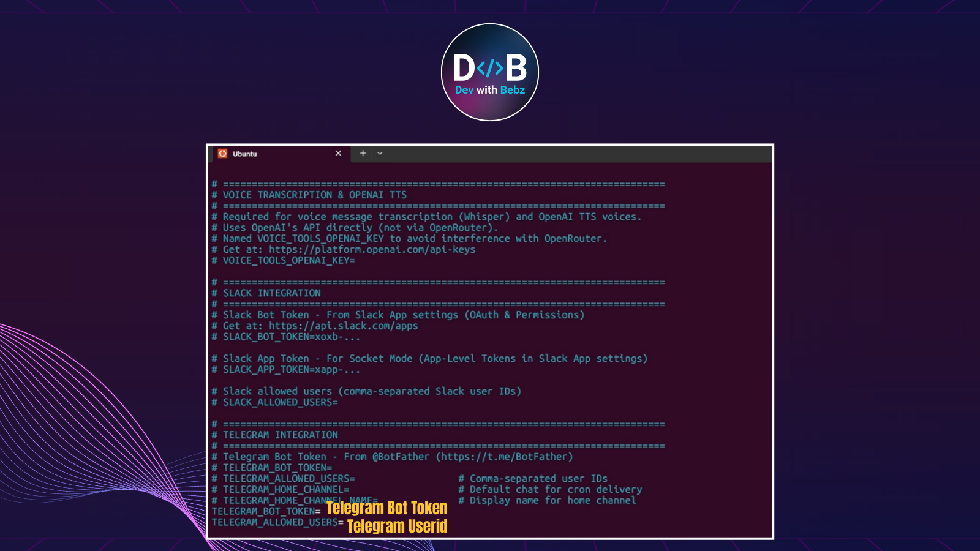Close the Ubuntu terminal tab

(338, 153)
